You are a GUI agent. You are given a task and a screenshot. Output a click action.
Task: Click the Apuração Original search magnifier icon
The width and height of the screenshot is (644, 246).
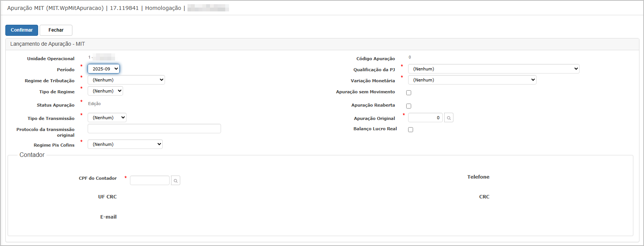pyautogui.click(x=449, y=118)
